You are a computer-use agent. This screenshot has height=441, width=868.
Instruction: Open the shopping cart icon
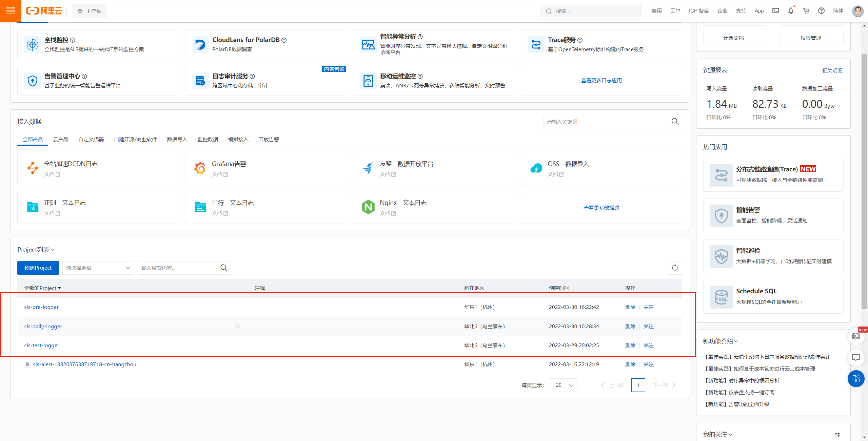806,11
